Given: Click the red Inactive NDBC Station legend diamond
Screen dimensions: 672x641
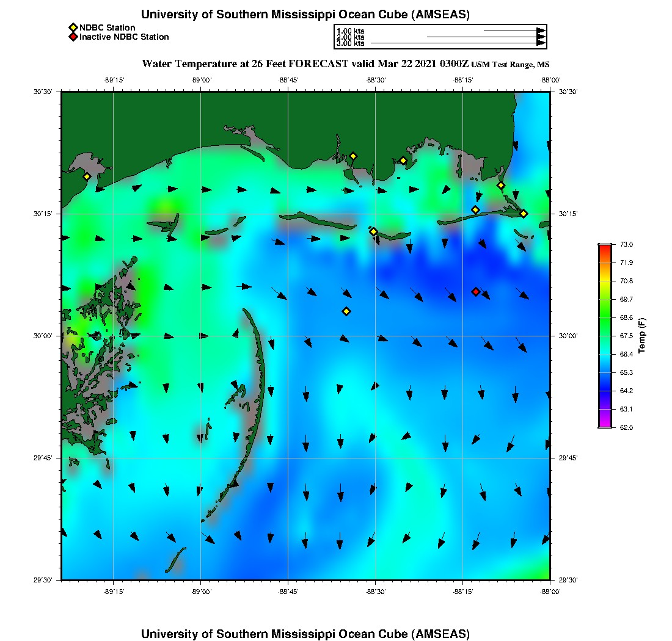Looking at the screenshot, I should [x=73, y=37].
